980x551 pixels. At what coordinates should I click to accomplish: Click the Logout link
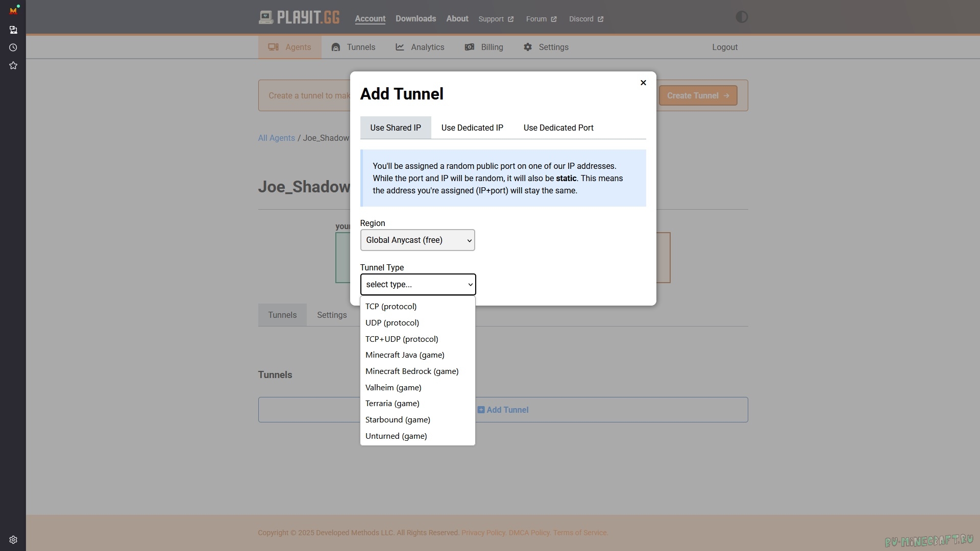[x=725, y=47]
